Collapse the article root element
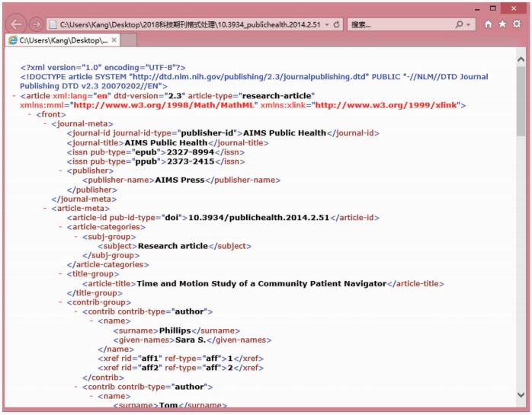 pyautogui.click(x=14, y=96)
